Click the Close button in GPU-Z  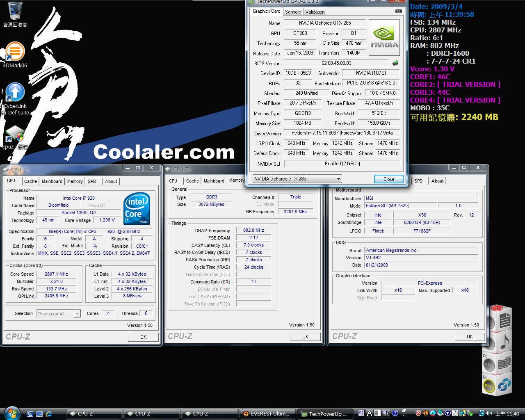pyautogui.click(x=389, y=179)
